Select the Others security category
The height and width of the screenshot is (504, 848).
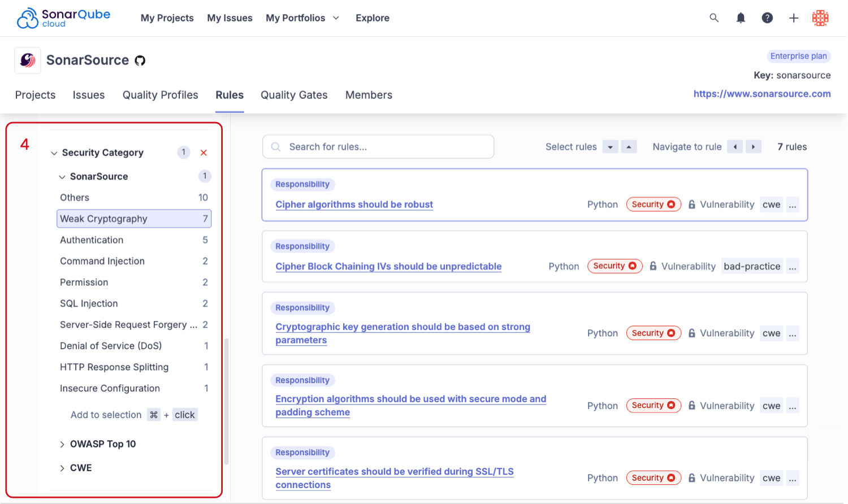coord(134,198)
